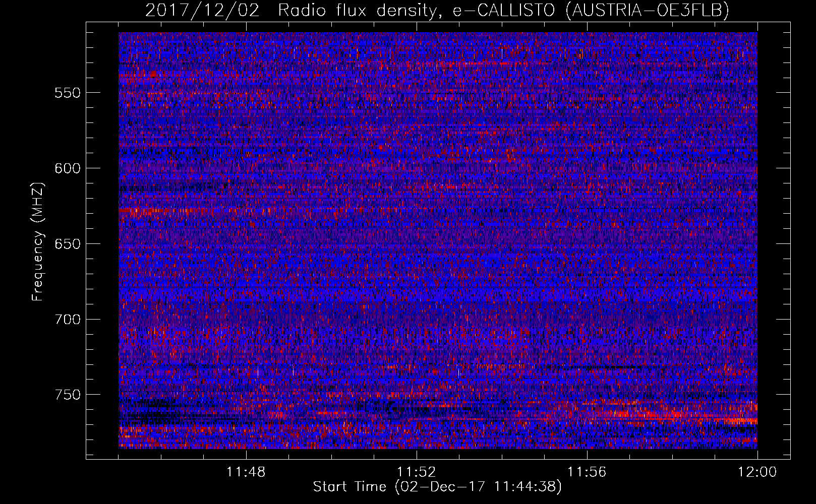
Task: Click the 11:48 time tick label
Action: point(246,472)
